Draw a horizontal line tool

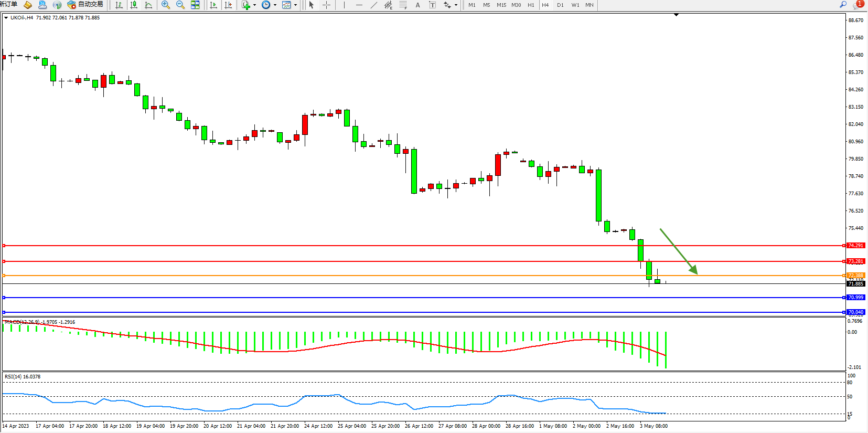pos(359,5)
